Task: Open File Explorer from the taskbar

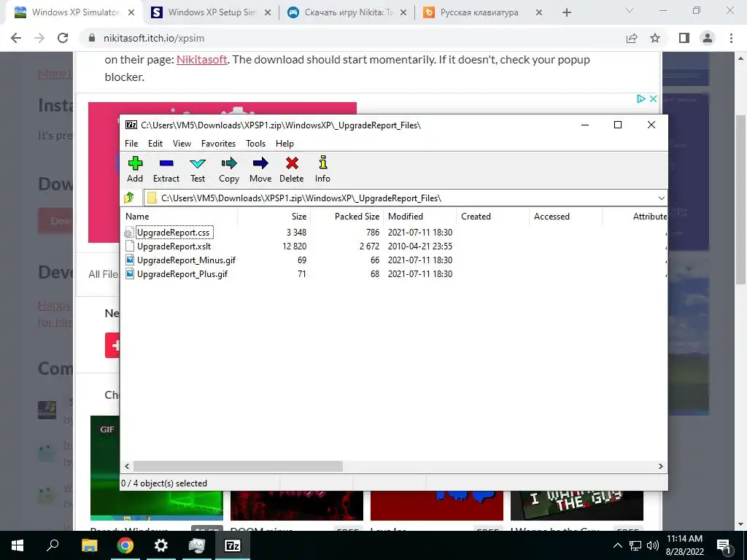Action: [x=89, y=545]
